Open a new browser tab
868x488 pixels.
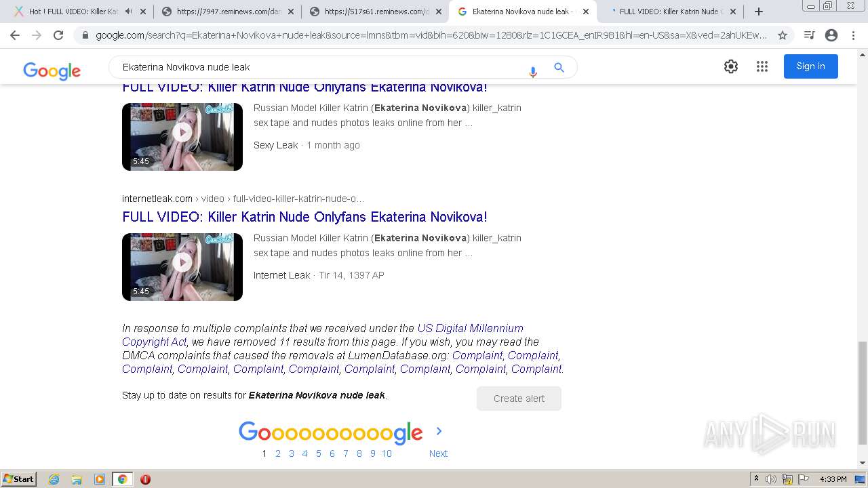pos(759,12)
